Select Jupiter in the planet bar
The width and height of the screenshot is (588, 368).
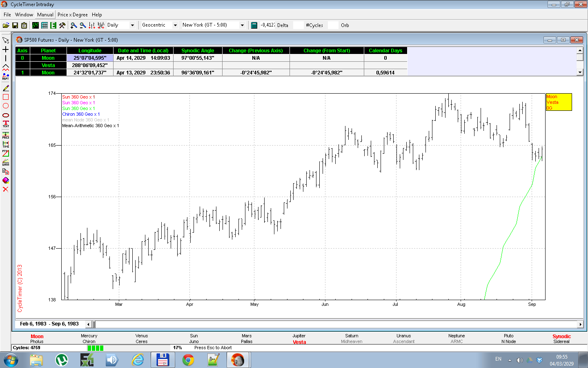click(299, 336)
